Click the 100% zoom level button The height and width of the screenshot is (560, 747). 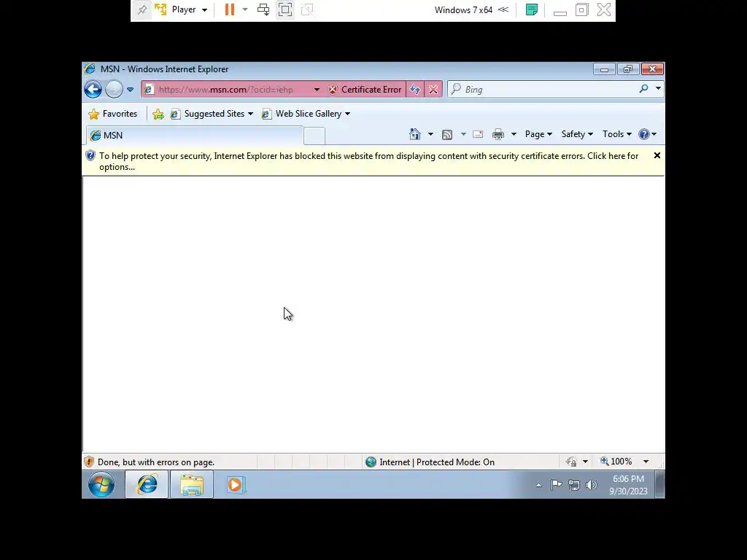[x=616, y=462]
